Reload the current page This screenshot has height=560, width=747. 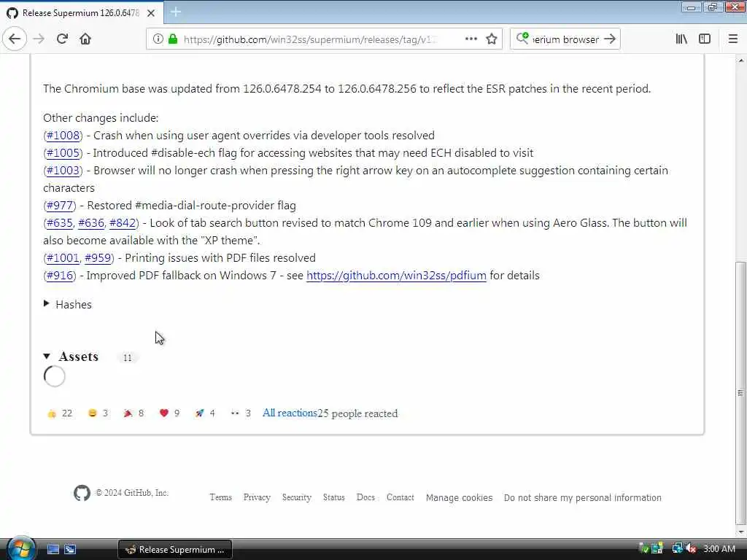62,39
